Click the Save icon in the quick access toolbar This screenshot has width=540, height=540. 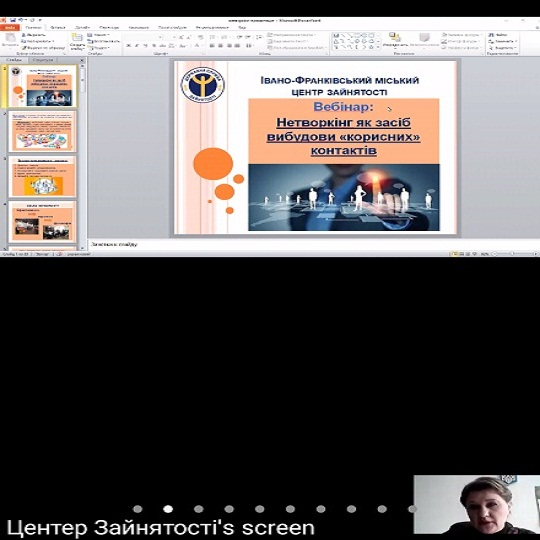click(x=13, y=20)
